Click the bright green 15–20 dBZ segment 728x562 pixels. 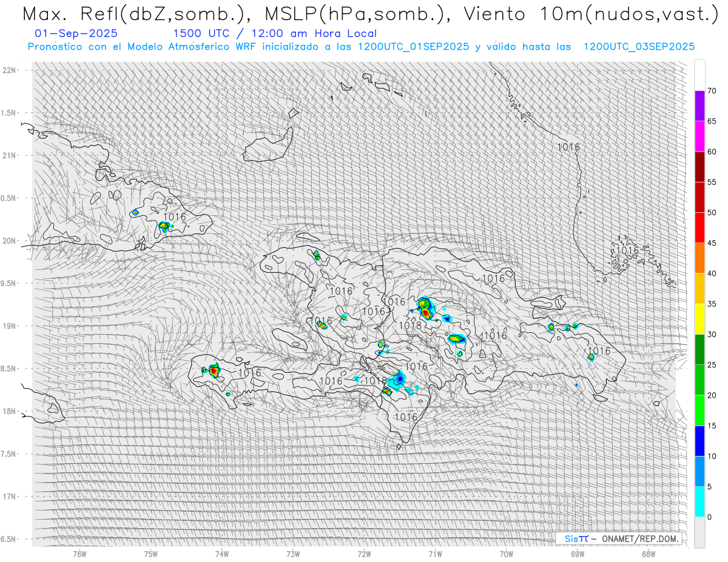(x=699, y=410)
